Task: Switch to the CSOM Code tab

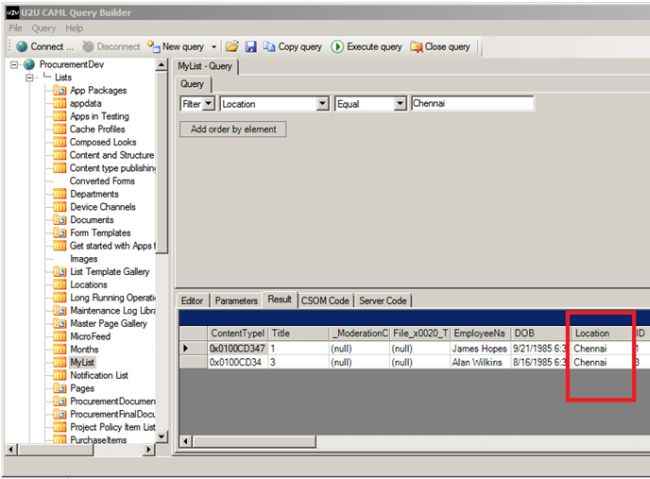Action: click(x=325, y=301)
